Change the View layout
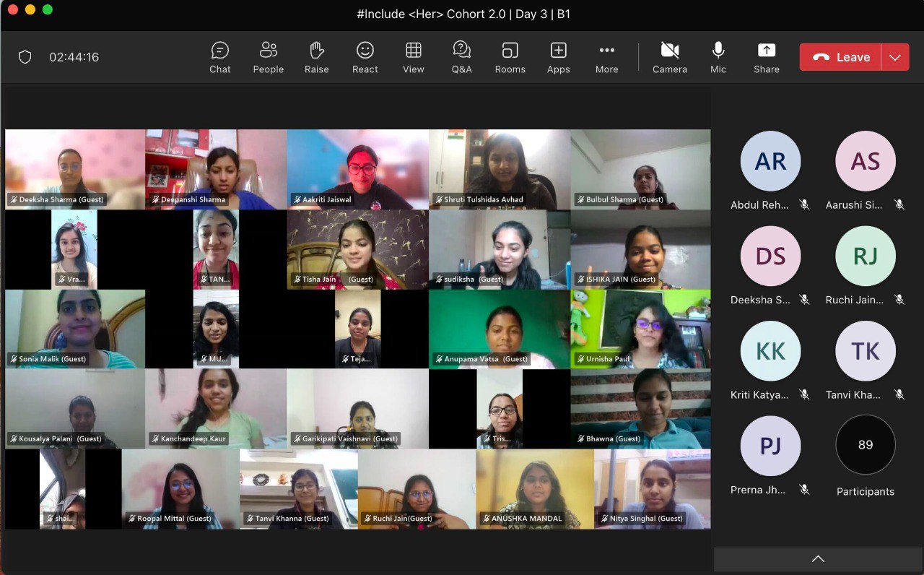Screen dimensions: 924x575 pos(414,57)
